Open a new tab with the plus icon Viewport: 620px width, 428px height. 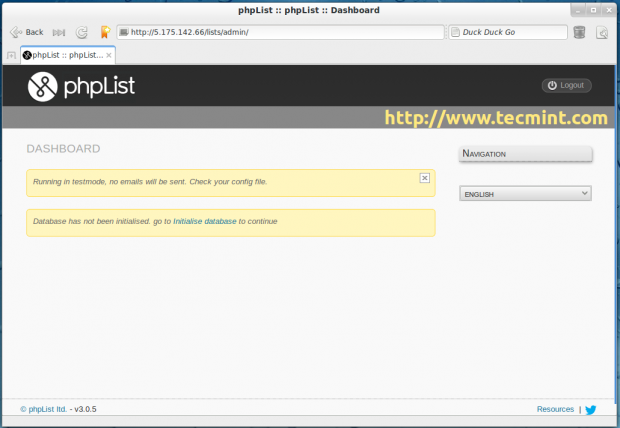[x=11, y=55]
